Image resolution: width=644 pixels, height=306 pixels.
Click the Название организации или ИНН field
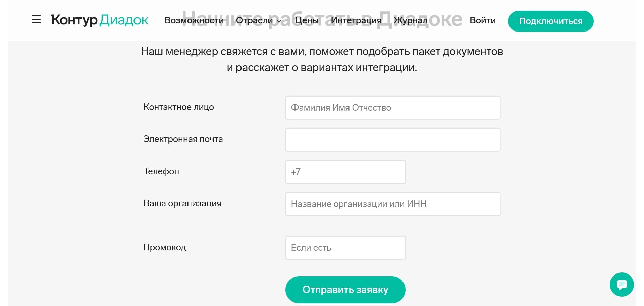(392, 204)
